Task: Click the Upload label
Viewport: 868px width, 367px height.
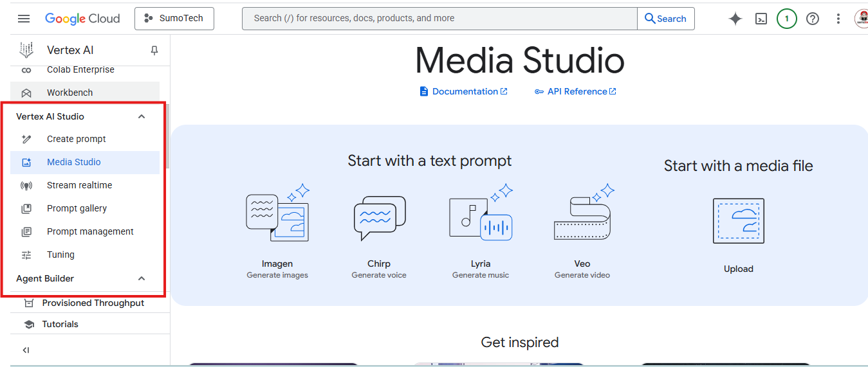Action: 739,269
